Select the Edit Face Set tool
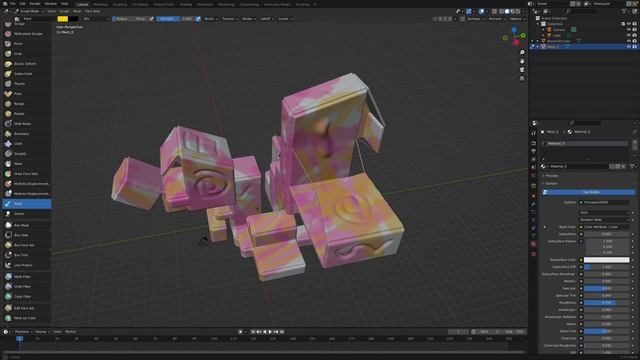This screenshot has width=640, height=360. pos(27,308)
